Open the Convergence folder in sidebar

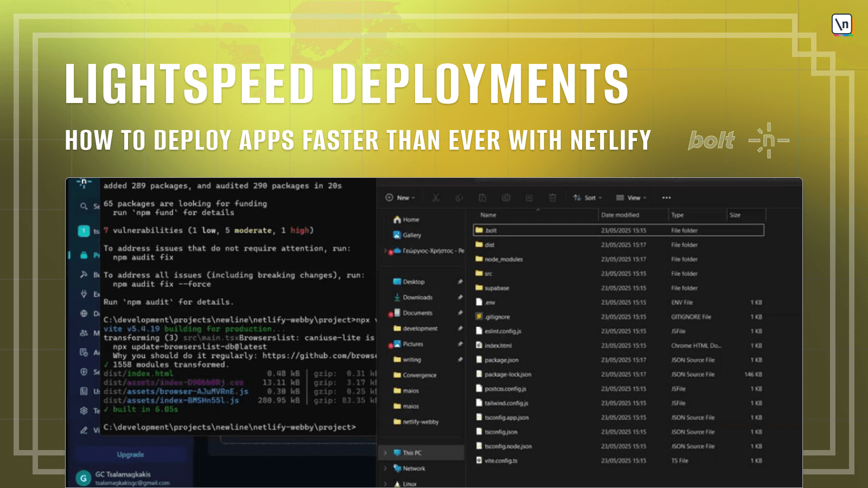pos(414,375)
